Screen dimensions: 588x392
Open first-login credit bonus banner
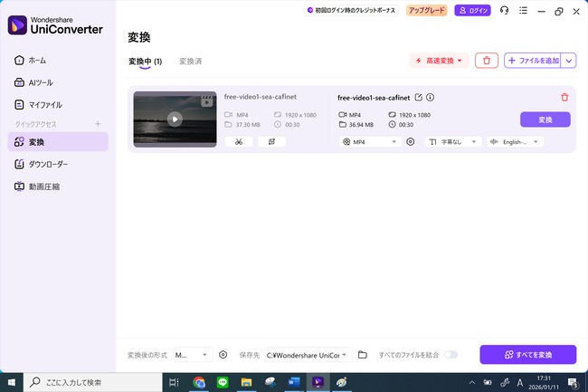click(x=351, y=11)
